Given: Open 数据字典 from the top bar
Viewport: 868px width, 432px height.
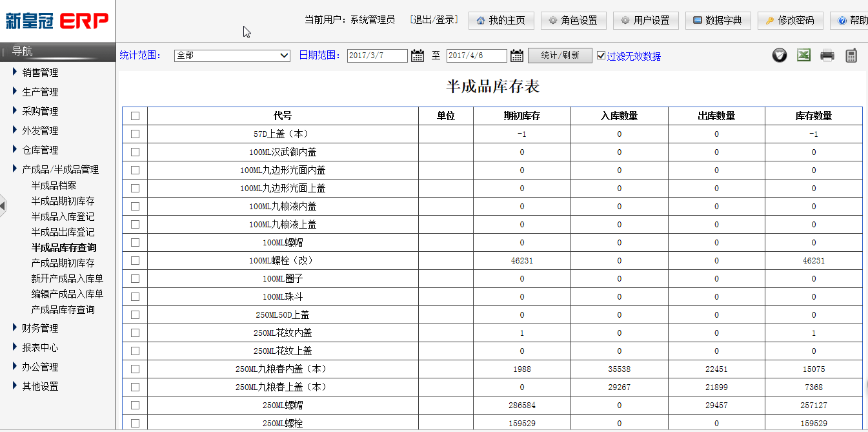Looking at the screenshot, I should [x=718, y=20].
